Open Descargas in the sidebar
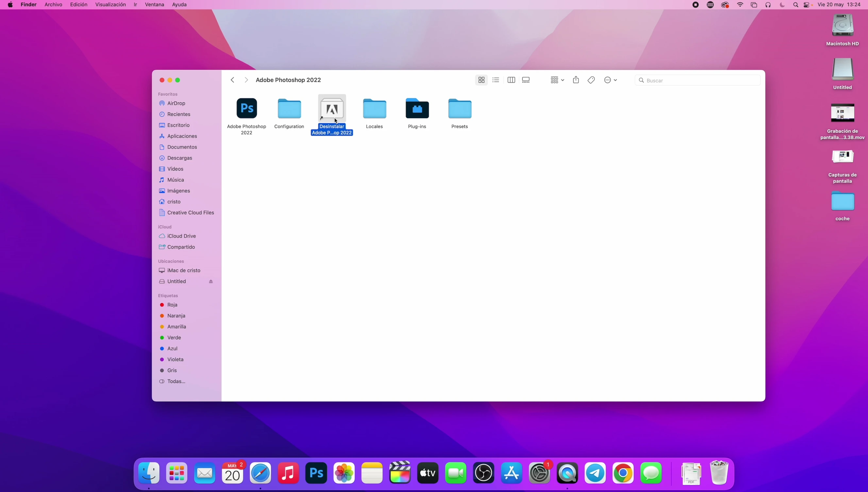The image size is (868, 492). click(186, 158)
